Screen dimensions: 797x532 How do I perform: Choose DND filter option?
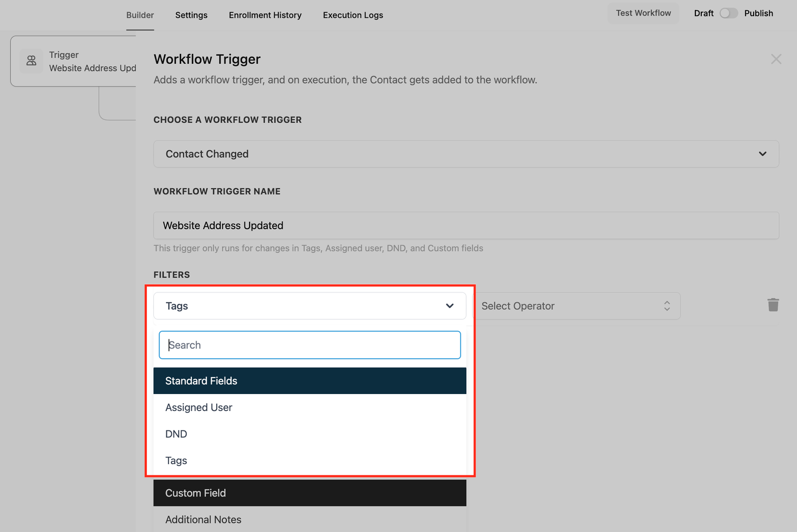pos(176,434)
